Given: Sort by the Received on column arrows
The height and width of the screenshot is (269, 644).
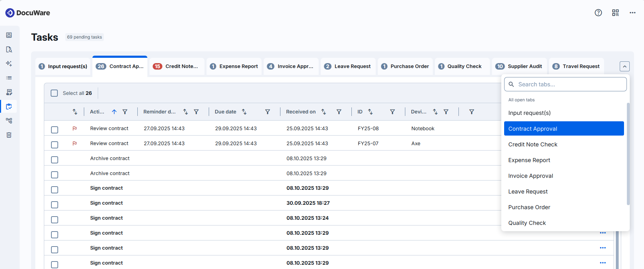Looking at the screenshot, I should tap(324, 112).
